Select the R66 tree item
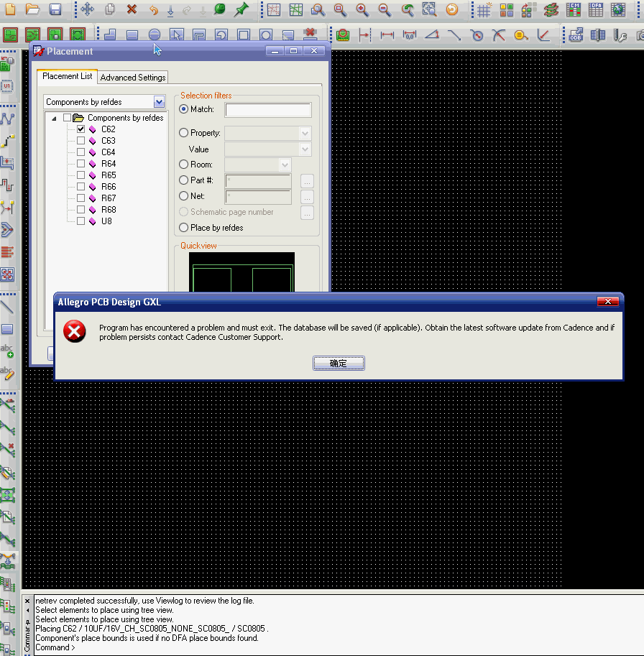Image resolution: width=644 pixels, height=656 pixels. pos(109,187)
